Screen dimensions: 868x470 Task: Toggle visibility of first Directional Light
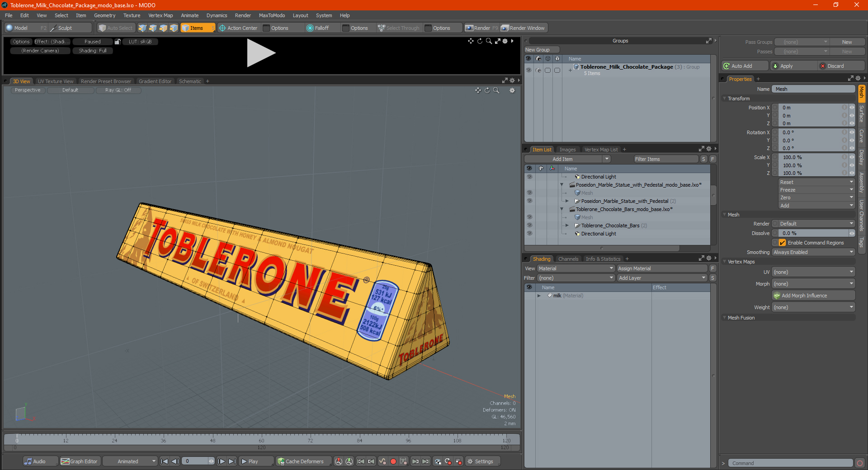[x=529, y=177]
